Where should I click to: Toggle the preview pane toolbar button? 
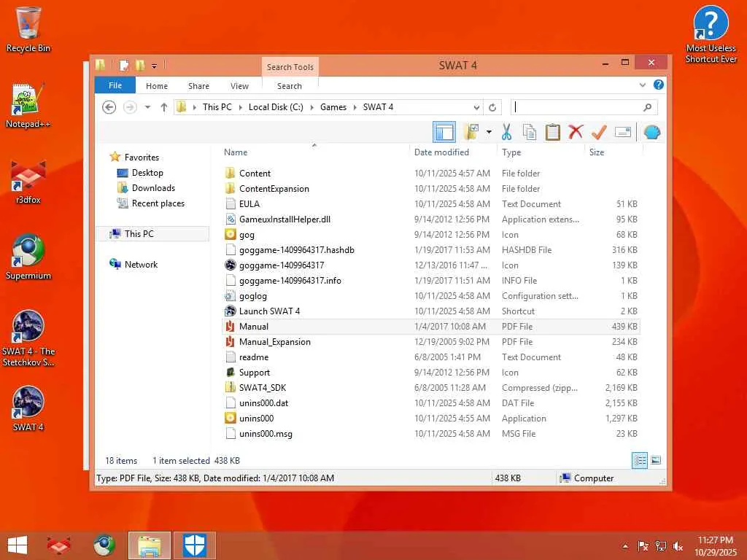pos(444,133)
